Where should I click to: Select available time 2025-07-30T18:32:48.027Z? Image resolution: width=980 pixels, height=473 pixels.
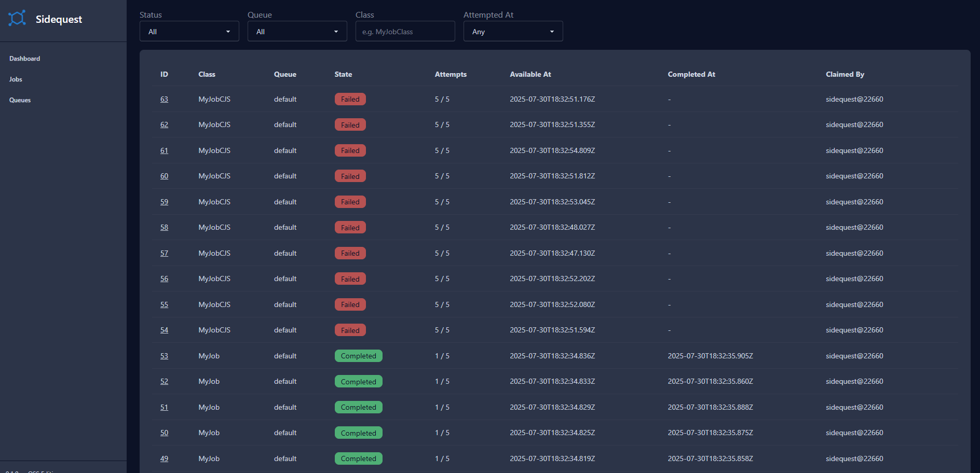click(552, 227)
